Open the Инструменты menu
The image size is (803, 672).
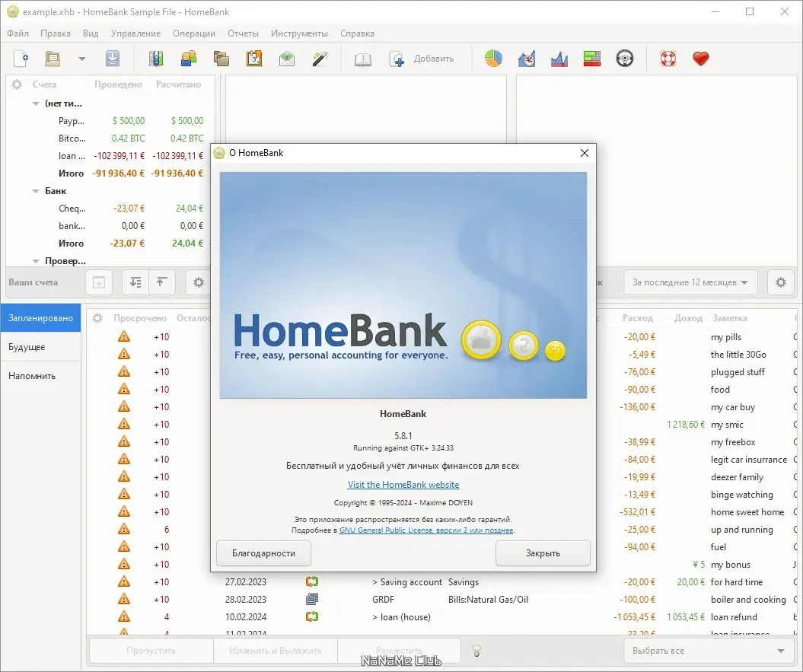(x=299, y=33)
